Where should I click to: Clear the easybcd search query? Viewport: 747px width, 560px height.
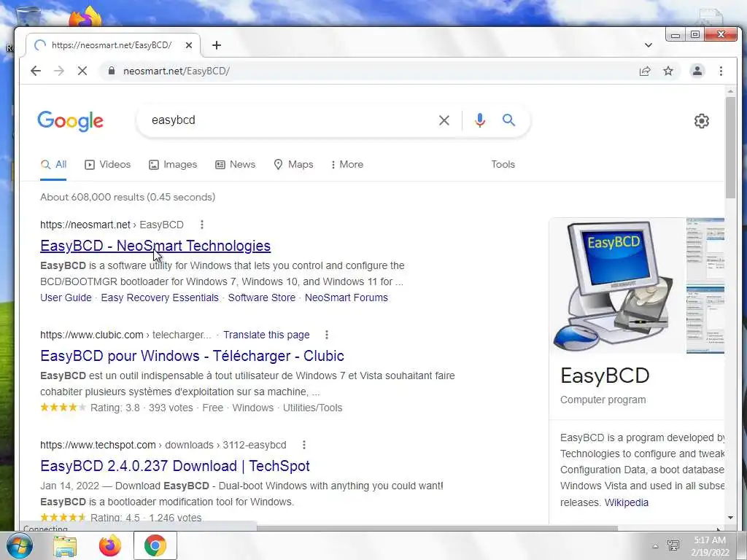pyautogui.click(x=444, y=120)
